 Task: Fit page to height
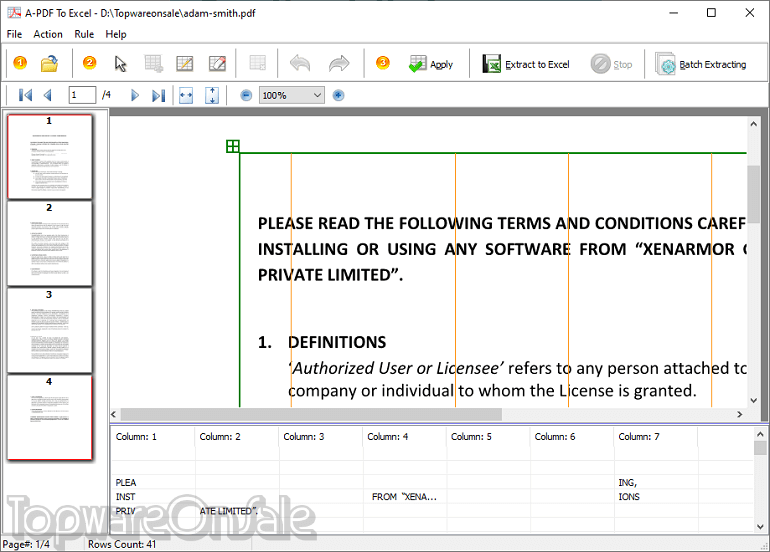(212, 95)
